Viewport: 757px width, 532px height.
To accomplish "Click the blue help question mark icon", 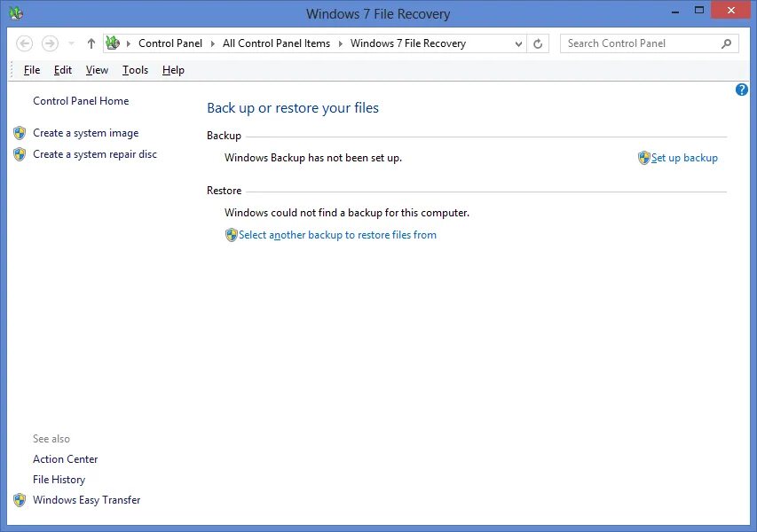I will tap(742, 90).
